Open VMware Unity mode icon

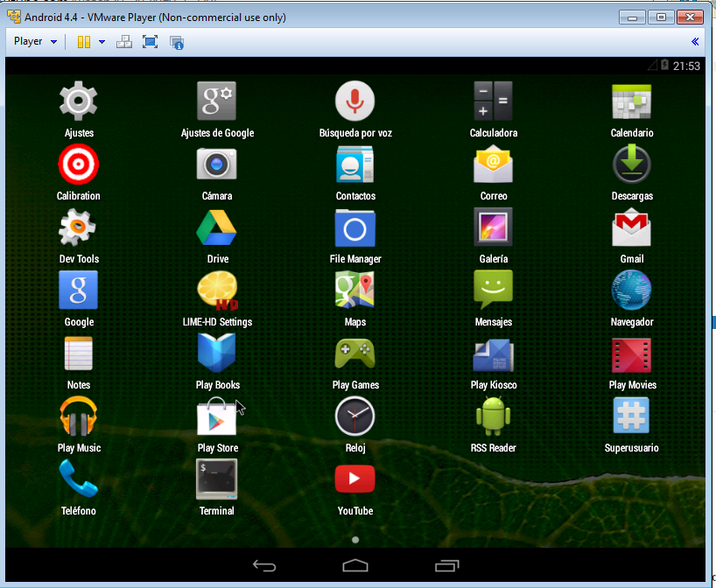pyautogui.click(x=177, y=43)
